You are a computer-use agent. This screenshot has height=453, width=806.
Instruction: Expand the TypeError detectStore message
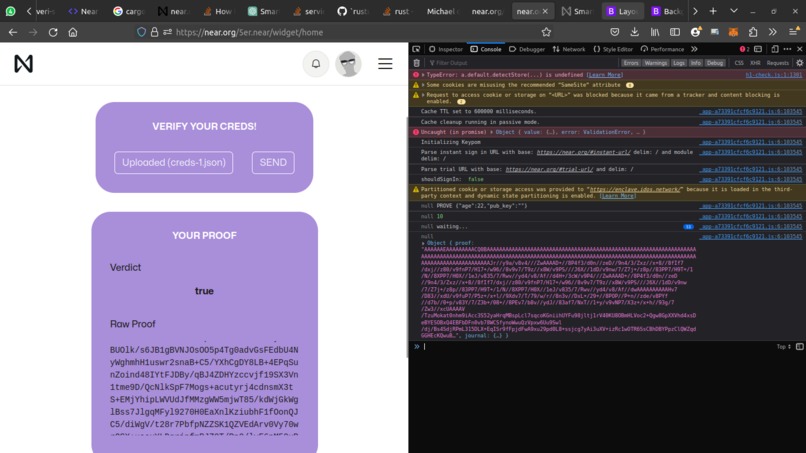[x=423, y=75]
